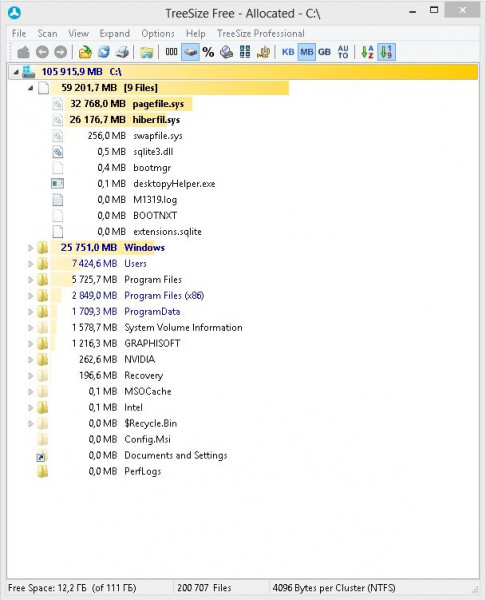Screen dimensions: 486x600
Task: Set size unit to KB
Action: tap(288, 52)
